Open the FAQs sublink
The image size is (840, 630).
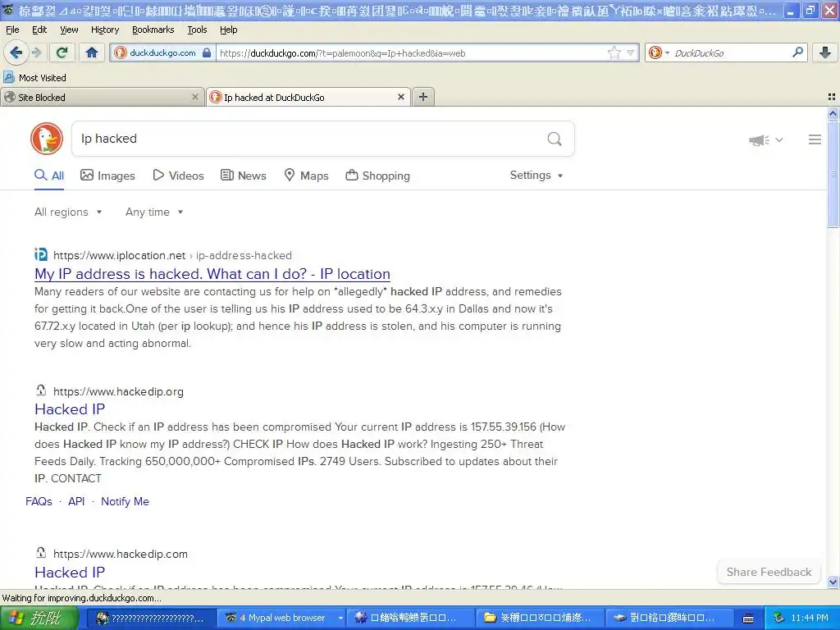39,501
